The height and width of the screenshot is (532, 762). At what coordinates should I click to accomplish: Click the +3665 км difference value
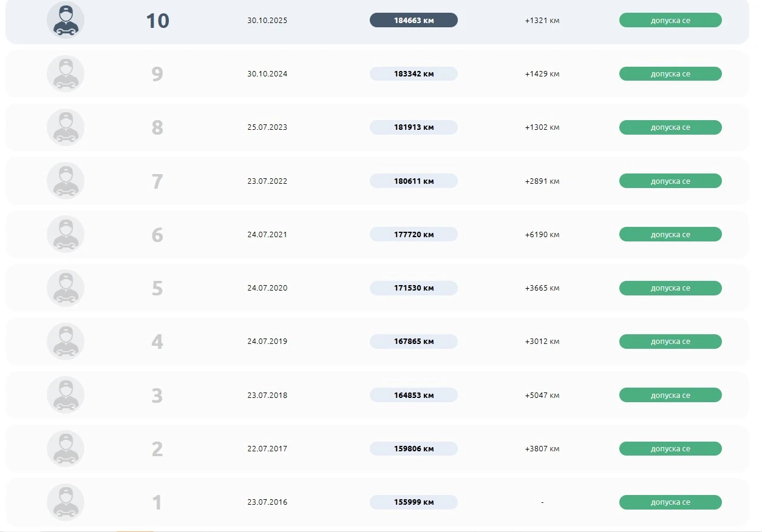pos(542,288)
